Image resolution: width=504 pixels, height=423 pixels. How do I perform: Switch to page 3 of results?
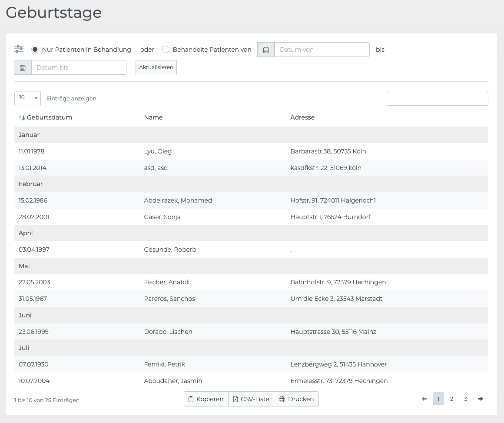(x=466, y=399)
